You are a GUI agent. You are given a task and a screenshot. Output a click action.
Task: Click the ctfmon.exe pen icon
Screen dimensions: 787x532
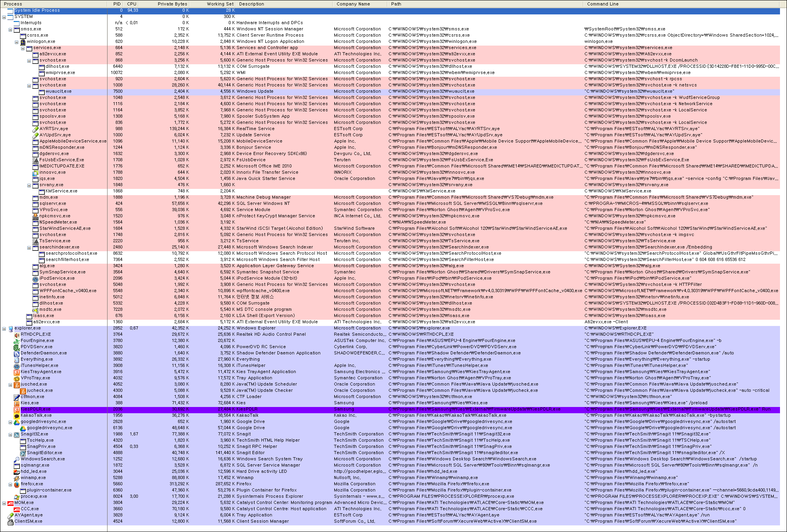coord(17,397)
